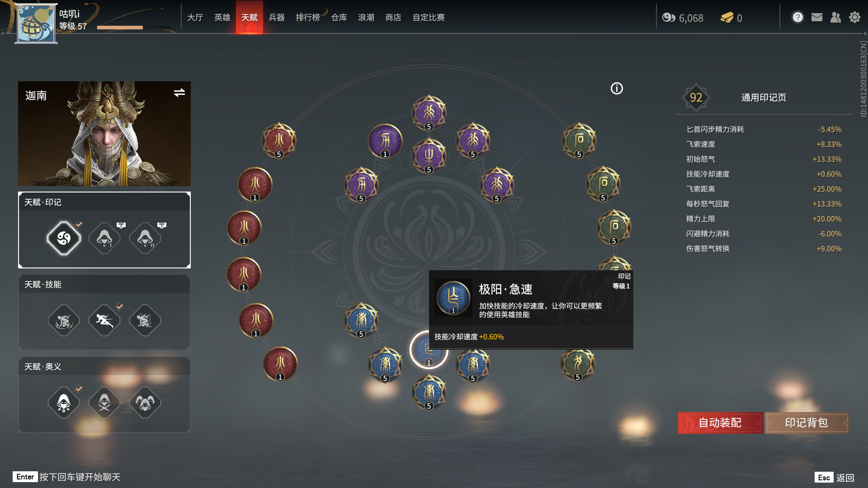Screen dimensions: 868x488
Task: Select the top purple rune at level 5
Action: pyautogui.click(x=429, y=113)
